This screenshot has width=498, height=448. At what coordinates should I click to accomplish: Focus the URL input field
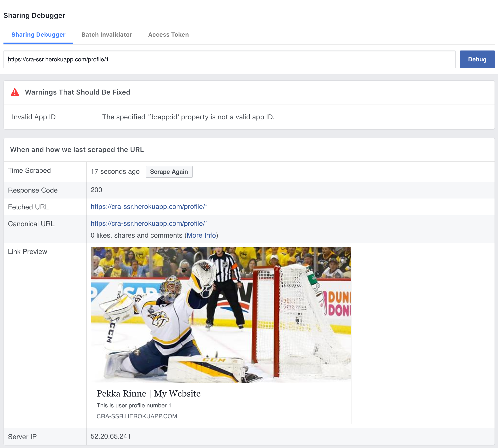pyautogui.click(x=229, y=59)
